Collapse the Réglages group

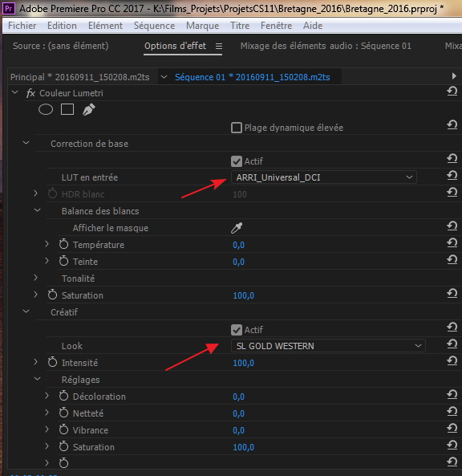pyautogui.click(x=38, y=379)
